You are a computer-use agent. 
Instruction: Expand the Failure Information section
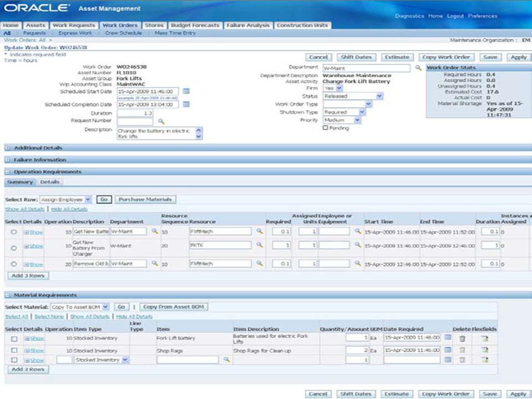point(7,160)
